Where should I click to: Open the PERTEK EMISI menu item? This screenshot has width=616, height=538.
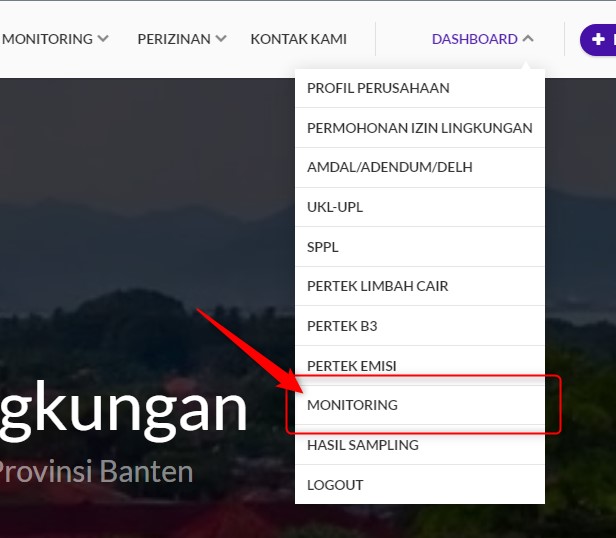(x=351, y=366)
